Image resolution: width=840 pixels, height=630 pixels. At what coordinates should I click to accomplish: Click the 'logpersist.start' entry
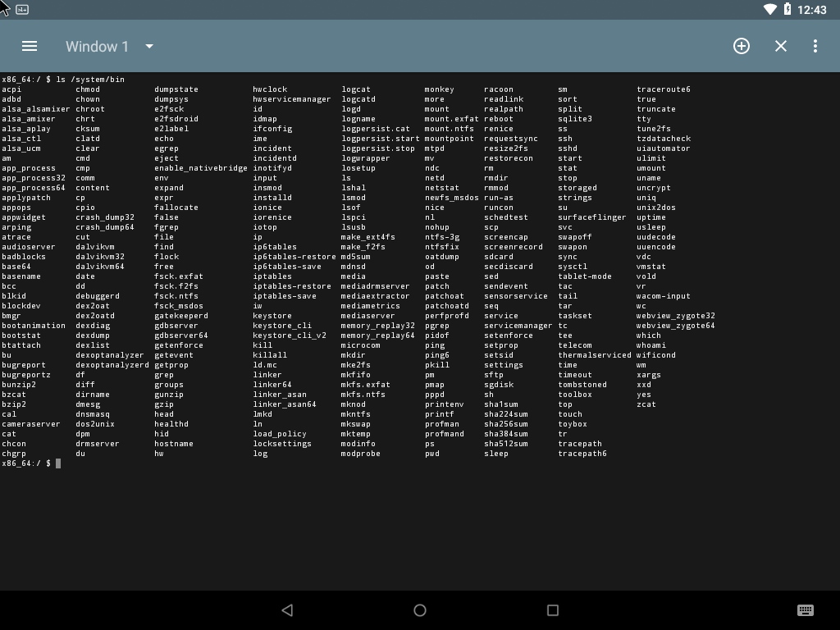pyautogui.click(x=381, y=139)
